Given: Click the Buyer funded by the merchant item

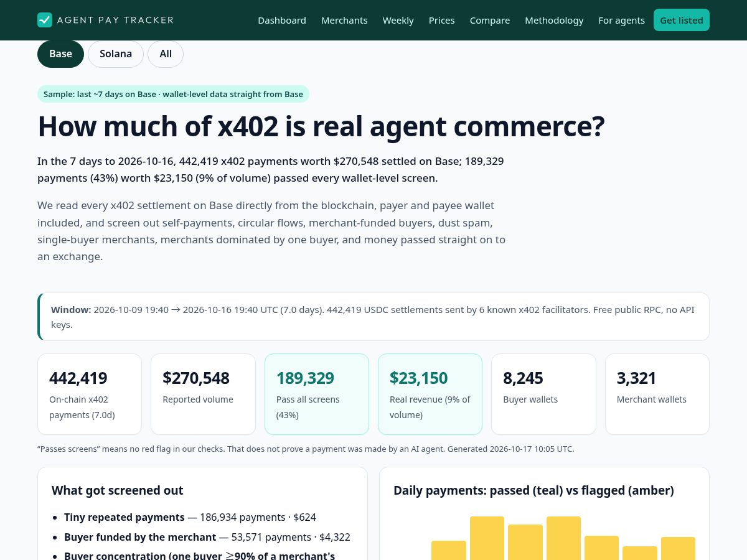Looking at the screenshot, I should [207, 537].
